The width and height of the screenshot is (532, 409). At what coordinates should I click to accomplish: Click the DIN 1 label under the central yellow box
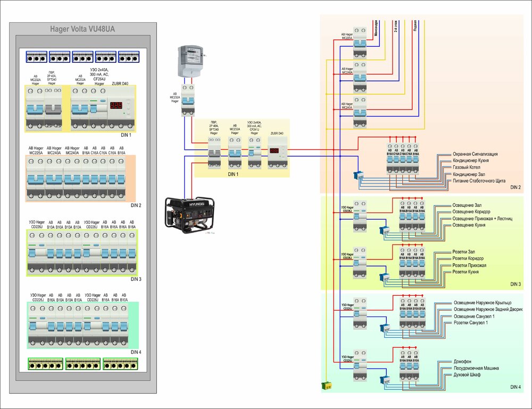[233, 174]
